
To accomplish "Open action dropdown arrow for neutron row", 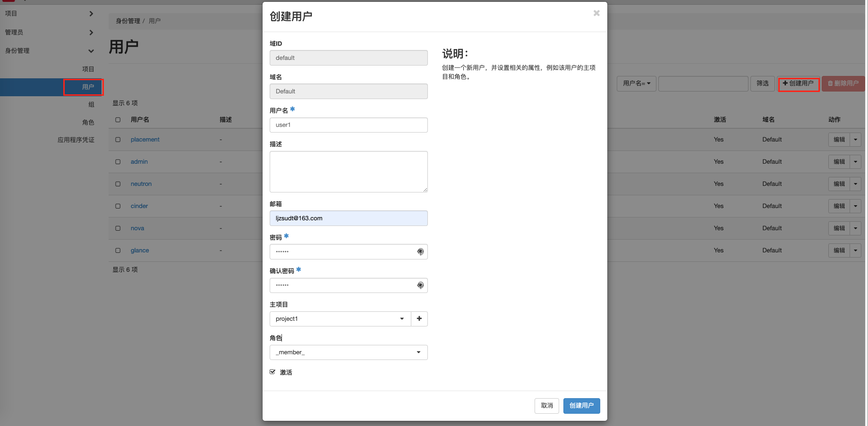I will pos(855,184).
